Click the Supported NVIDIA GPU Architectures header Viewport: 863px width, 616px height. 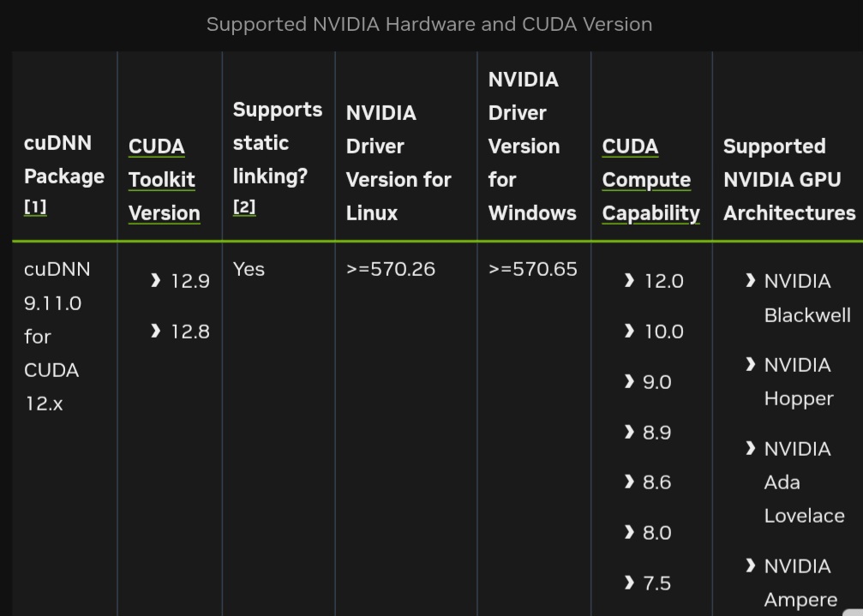(789, 180)
